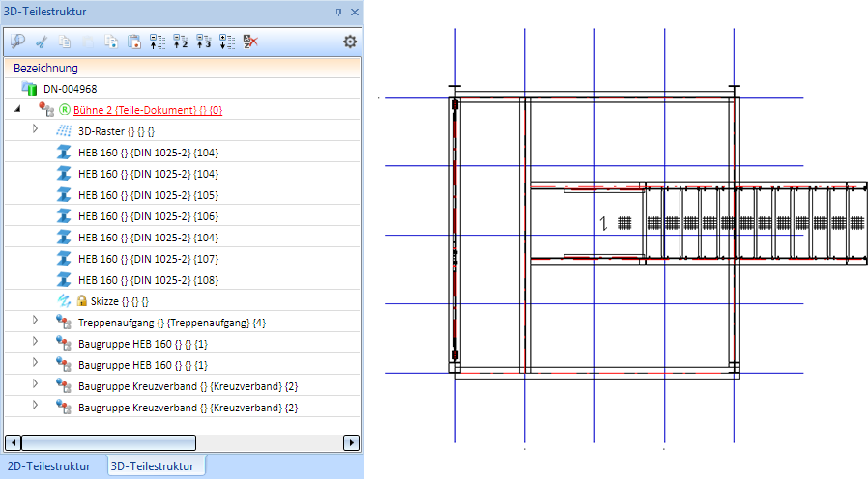Collapse the Bühne 2 root node
Image resolution: width=868 pixels, height=479 pixels.
[x=17, y=109]
